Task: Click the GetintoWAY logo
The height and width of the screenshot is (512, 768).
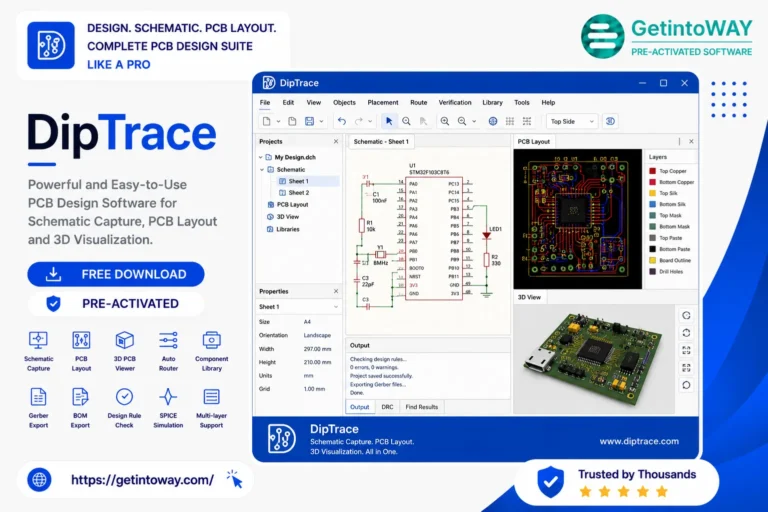Action: pos(667,36)
